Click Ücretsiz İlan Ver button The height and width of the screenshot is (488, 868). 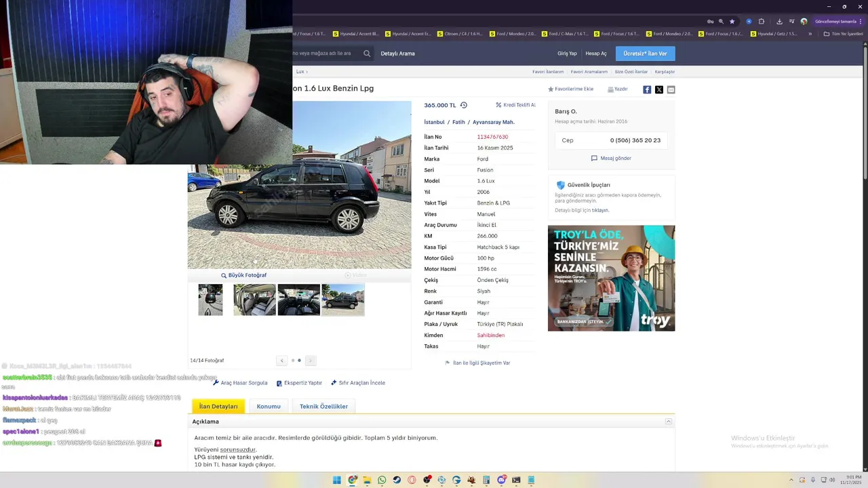coord(645,54)
